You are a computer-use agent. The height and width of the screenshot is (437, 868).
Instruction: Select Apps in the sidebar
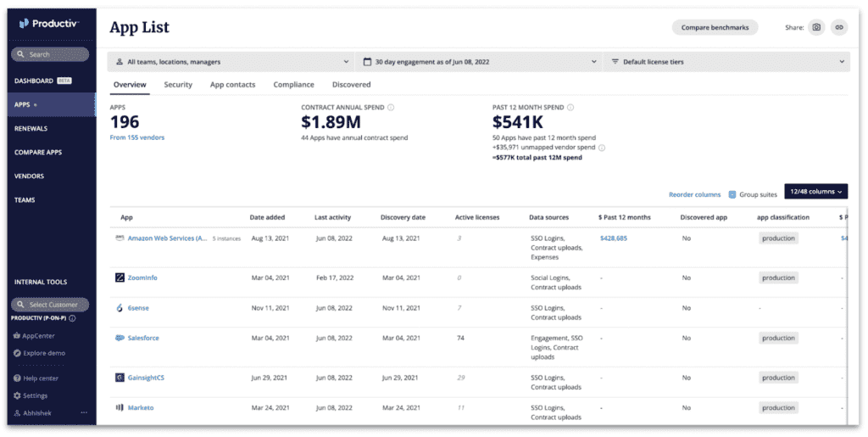[51, 104]
